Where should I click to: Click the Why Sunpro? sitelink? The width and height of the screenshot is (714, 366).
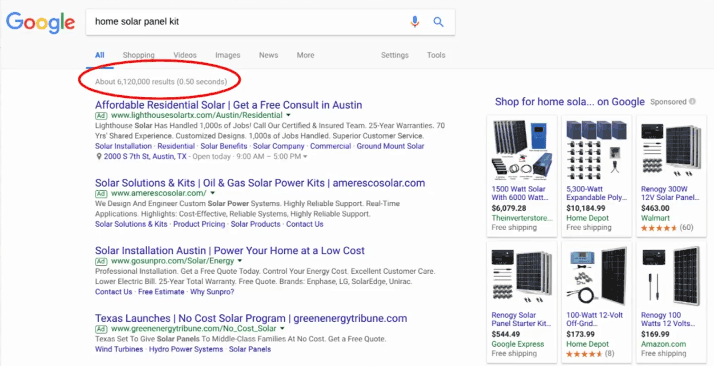point(212,292)
